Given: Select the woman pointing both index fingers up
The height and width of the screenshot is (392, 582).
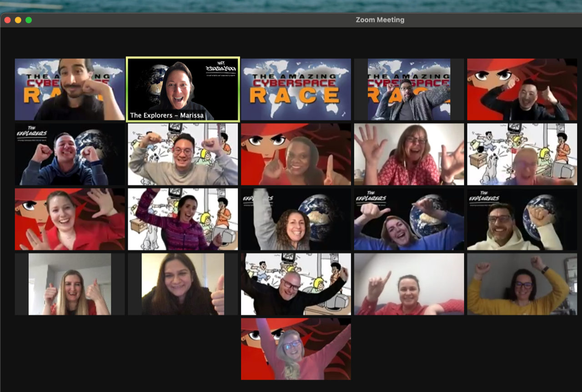Looking at the screenshot, I should 296,154.
